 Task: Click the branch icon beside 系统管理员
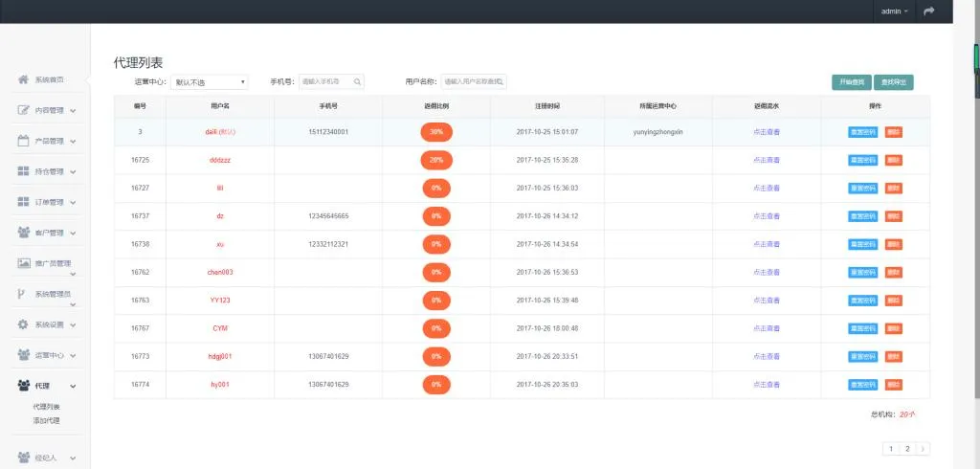(x=22, y=294)
